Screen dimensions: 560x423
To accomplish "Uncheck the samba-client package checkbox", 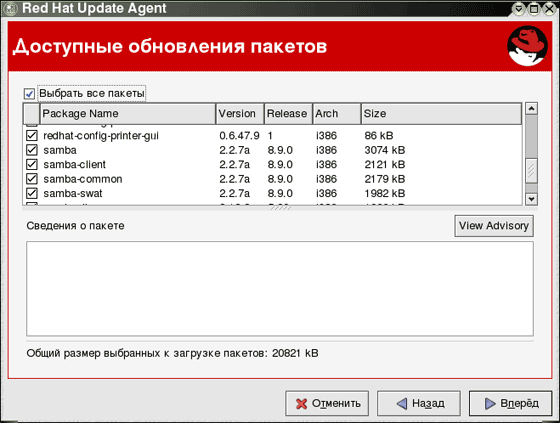I will 32,164.
